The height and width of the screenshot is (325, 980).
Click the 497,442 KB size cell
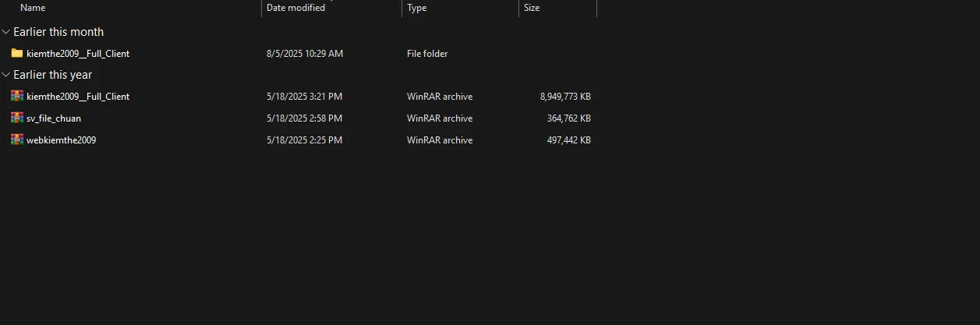569,140
